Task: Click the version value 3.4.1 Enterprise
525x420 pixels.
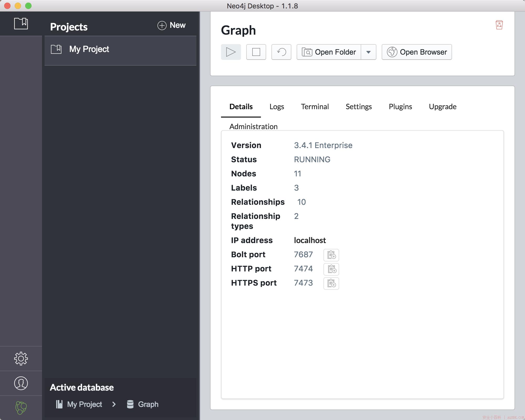Action: [323, 145]
